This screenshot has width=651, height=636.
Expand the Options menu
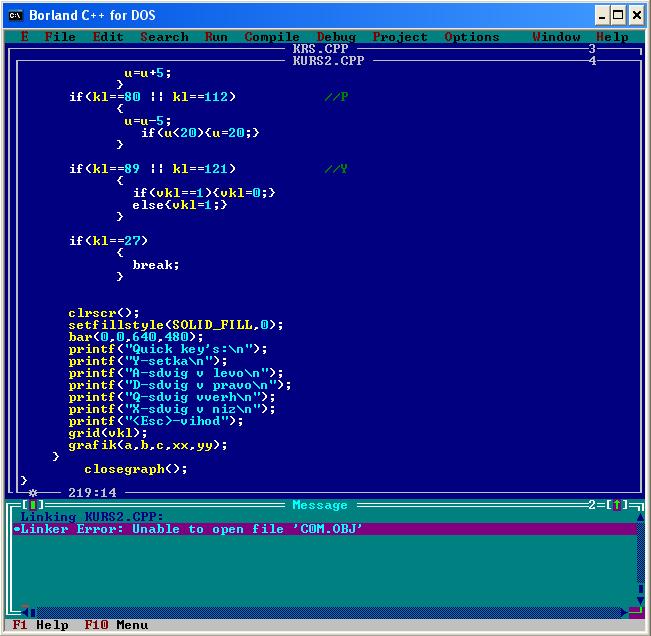click(x=472, y=37)
